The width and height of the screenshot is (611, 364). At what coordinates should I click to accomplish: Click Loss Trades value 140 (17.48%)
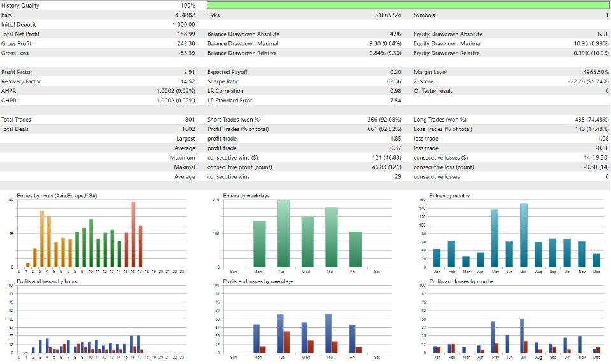coord(591,129)
